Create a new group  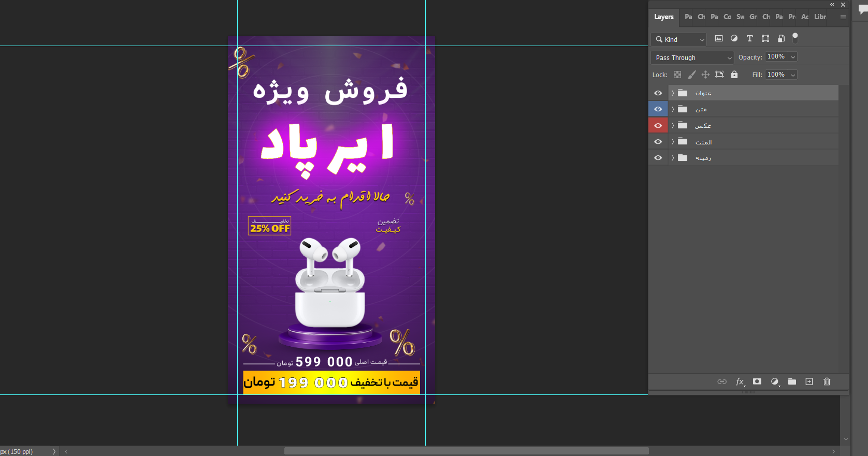792,381
